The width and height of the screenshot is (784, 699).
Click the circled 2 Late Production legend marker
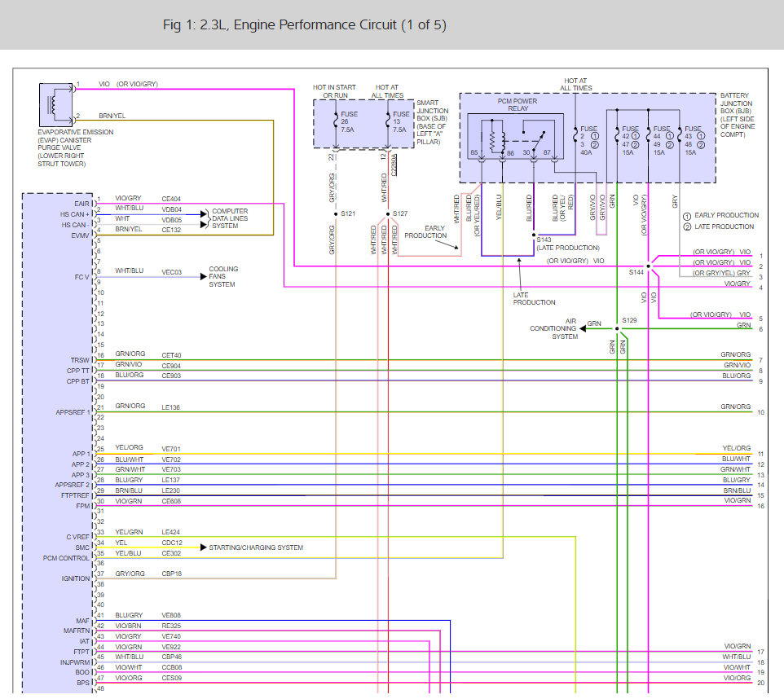(x=687, y=227)
